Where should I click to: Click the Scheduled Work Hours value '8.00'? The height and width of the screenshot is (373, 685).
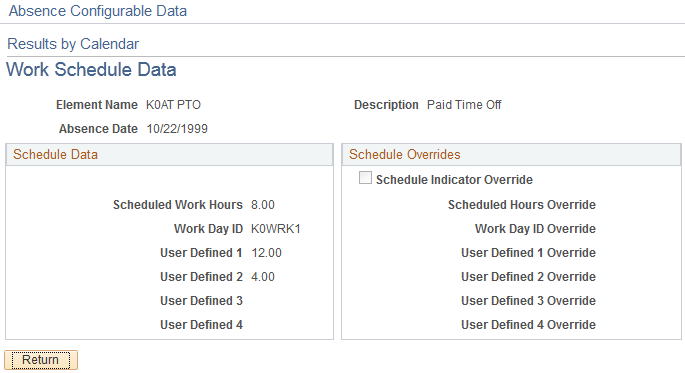263,205
